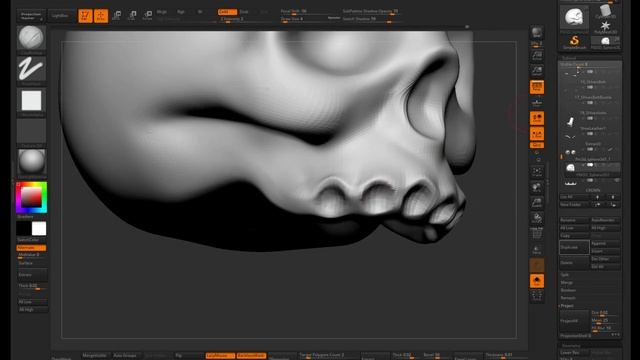This screenshot has width=640, height=360.
Task: Open the stroke type thumbnail
Action: point(31,69)
